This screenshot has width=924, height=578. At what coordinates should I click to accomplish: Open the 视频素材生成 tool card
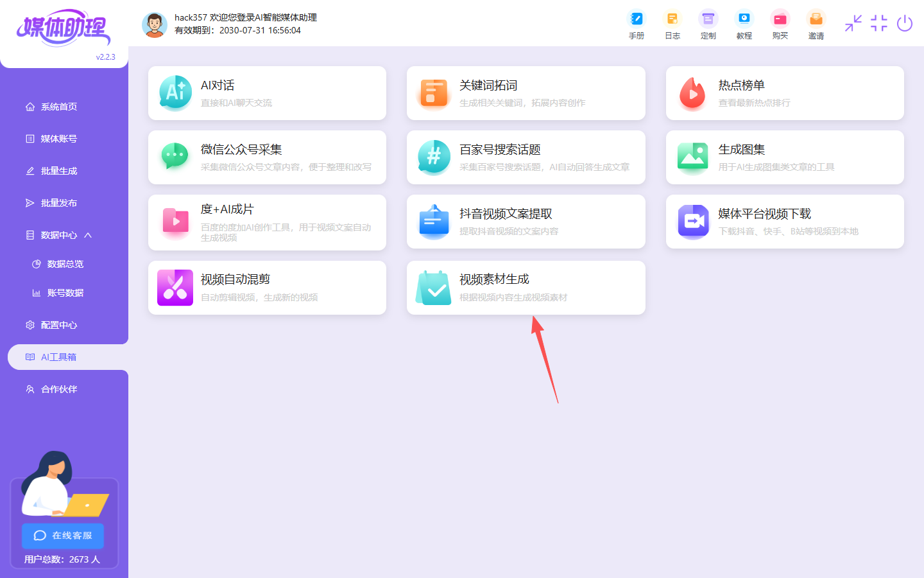pyautogui.click(x=526, y=288)
